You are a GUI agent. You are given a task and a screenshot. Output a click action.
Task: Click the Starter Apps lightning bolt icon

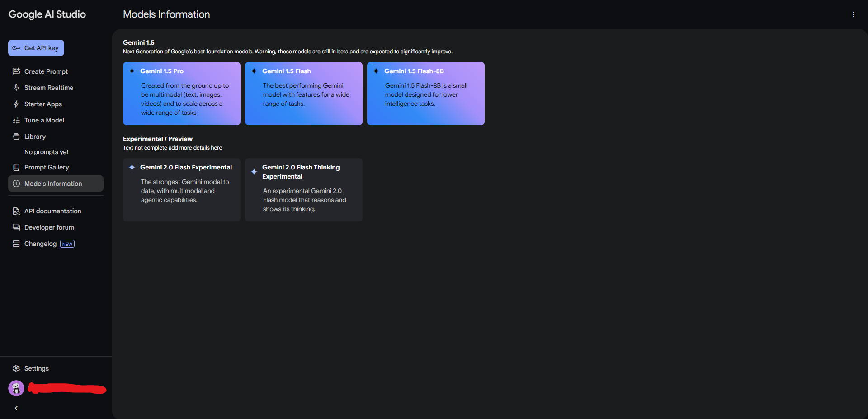(16, 104)
